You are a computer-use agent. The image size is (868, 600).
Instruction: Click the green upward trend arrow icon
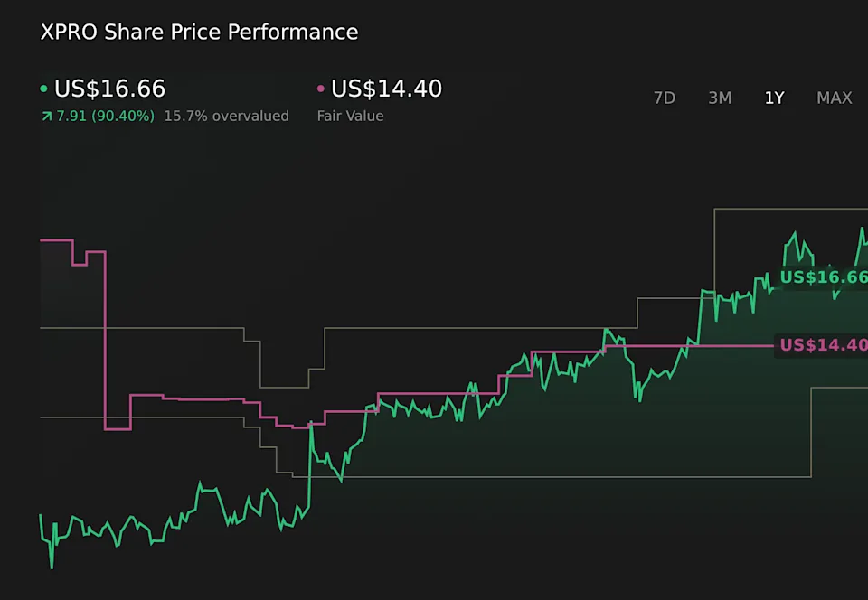coord(46,116)
